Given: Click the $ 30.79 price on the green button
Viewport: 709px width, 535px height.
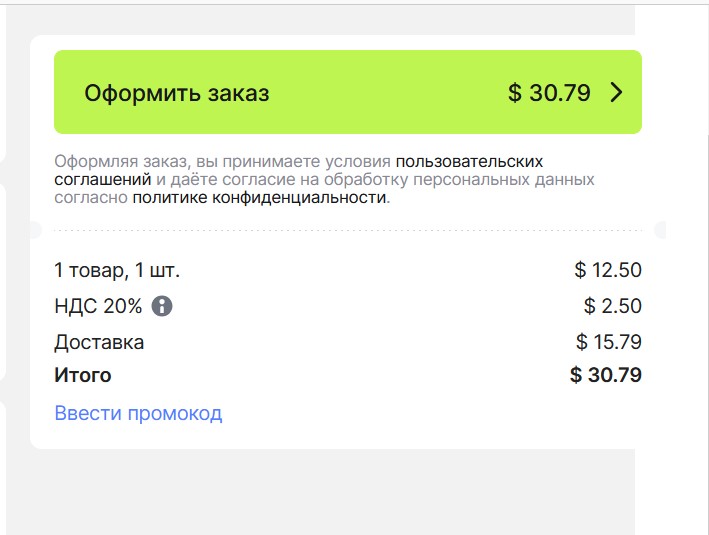Looking at the screenshot, I should (x=549, y=93).
